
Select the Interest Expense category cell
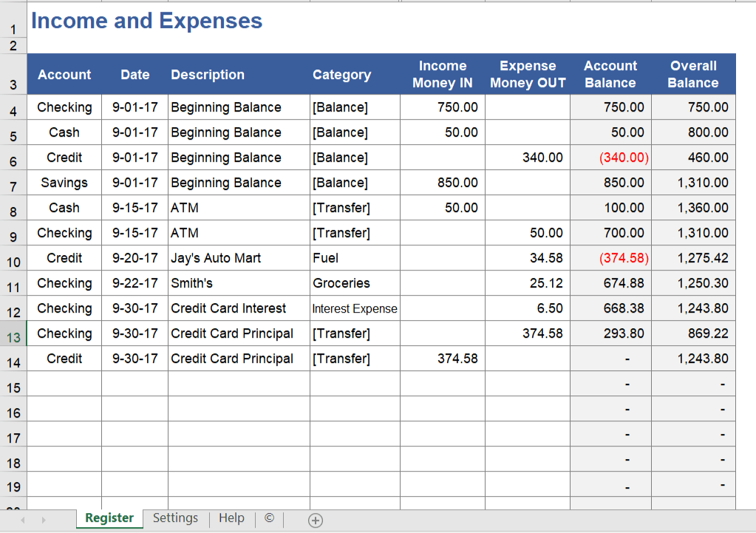pyautogui.click(x=355, y=308)
